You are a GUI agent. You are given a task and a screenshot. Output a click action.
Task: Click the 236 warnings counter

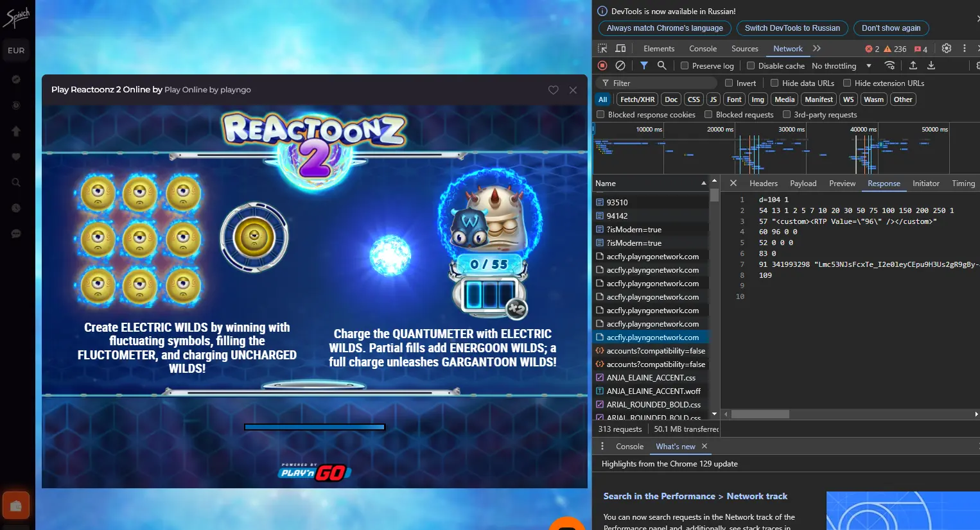[x=895, y=49]
